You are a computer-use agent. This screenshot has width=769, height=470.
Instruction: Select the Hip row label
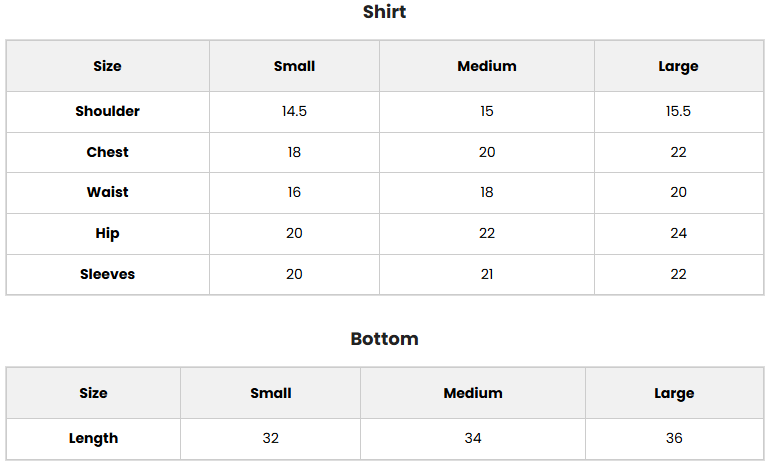107,233
